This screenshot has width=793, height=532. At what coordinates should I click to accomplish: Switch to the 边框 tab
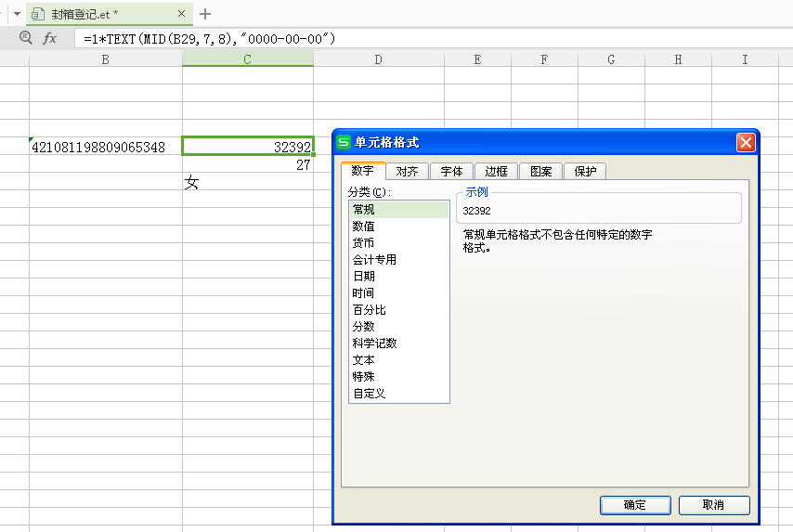click(496, 172)
